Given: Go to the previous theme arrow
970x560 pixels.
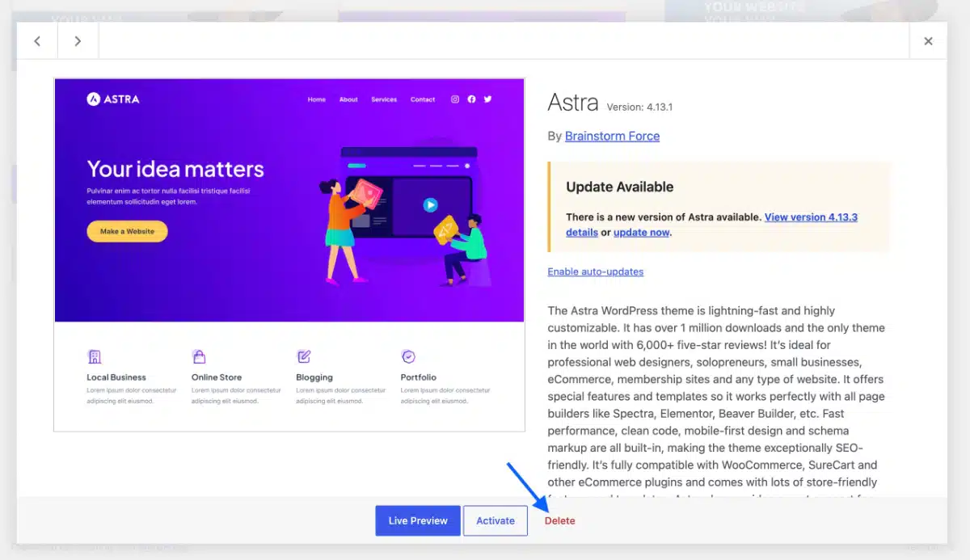Looking at the screenshot, I should tap(37, 40).
